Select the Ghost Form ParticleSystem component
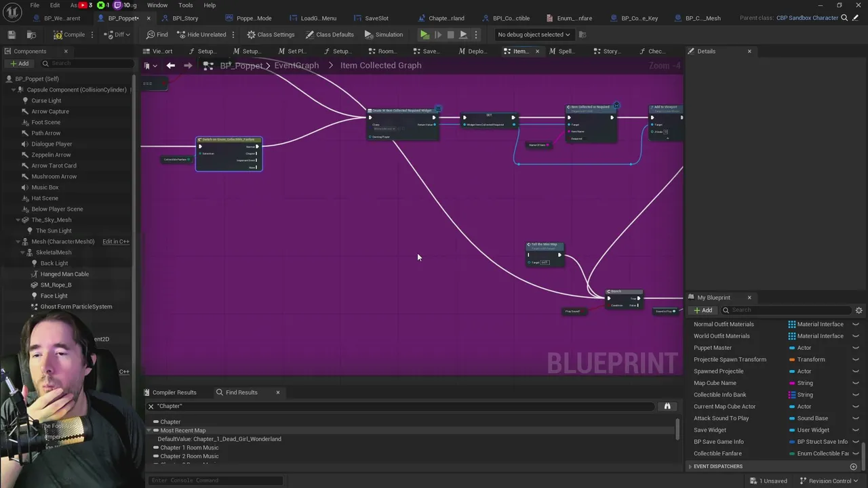868x488 pixels. [76, 306]
